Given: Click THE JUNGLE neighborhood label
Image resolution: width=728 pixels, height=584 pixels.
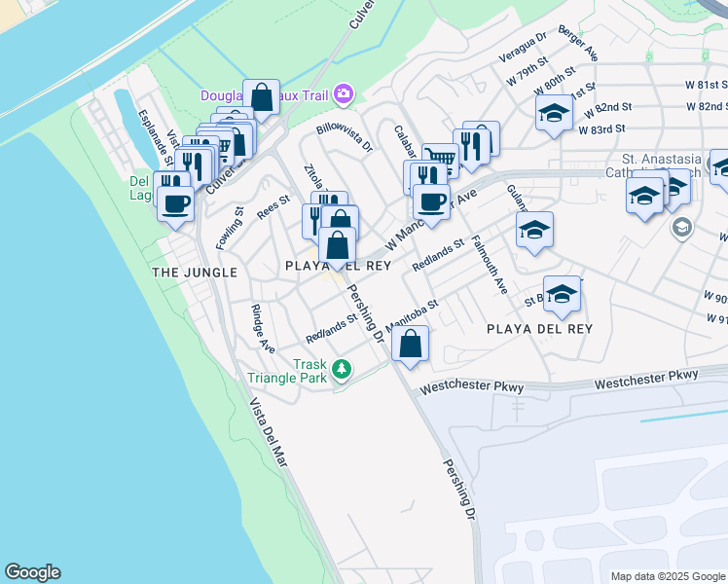Looking at the screenshot, I should pyautogui.click(x=195, y=273).
